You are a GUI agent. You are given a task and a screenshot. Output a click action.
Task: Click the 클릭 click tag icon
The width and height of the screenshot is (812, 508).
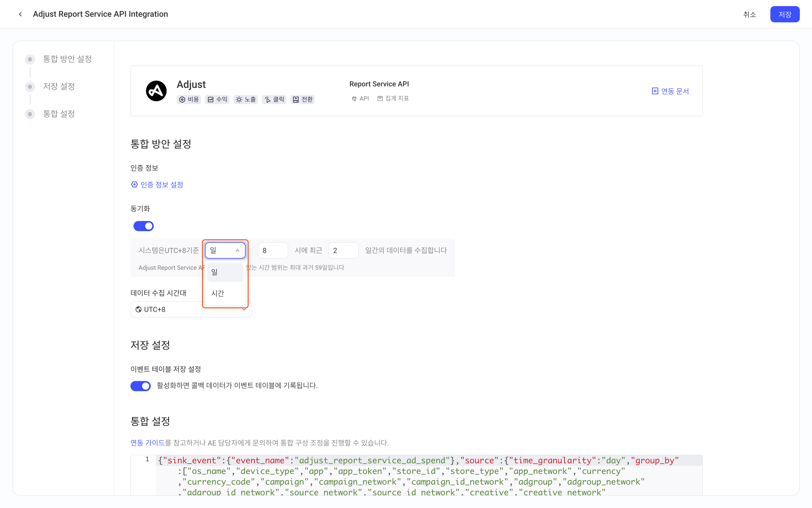pos(267,100)
